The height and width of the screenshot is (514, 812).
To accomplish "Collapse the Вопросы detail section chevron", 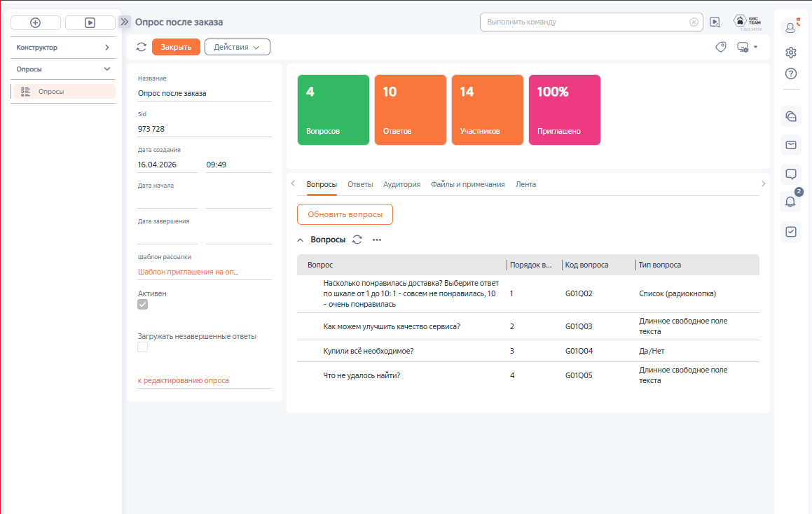I will click(x=301, y=240).
